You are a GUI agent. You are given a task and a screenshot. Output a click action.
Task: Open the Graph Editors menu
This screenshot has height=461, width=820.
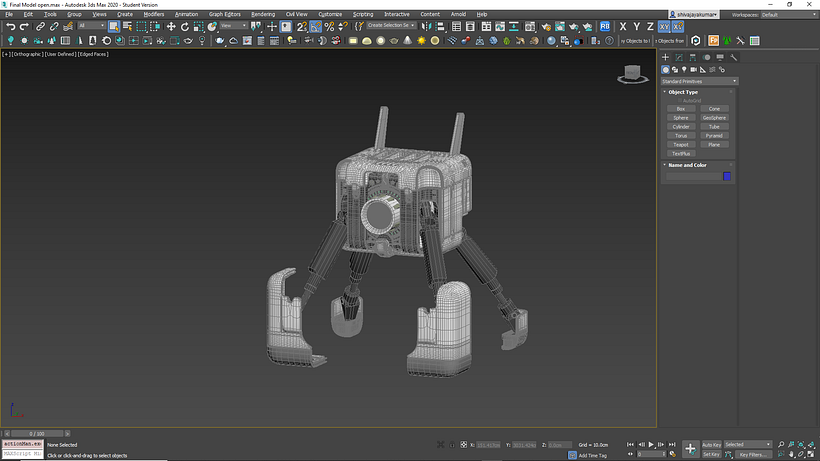pyautogui.click(x=224, y=14)
